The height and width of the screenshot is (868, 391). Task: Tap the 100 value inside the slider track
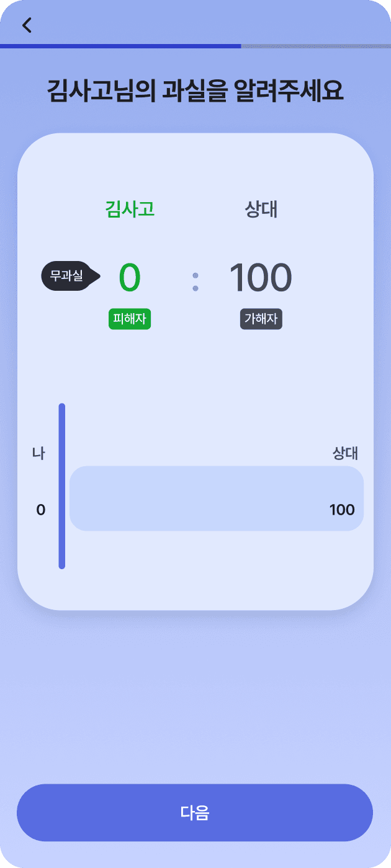342,510
